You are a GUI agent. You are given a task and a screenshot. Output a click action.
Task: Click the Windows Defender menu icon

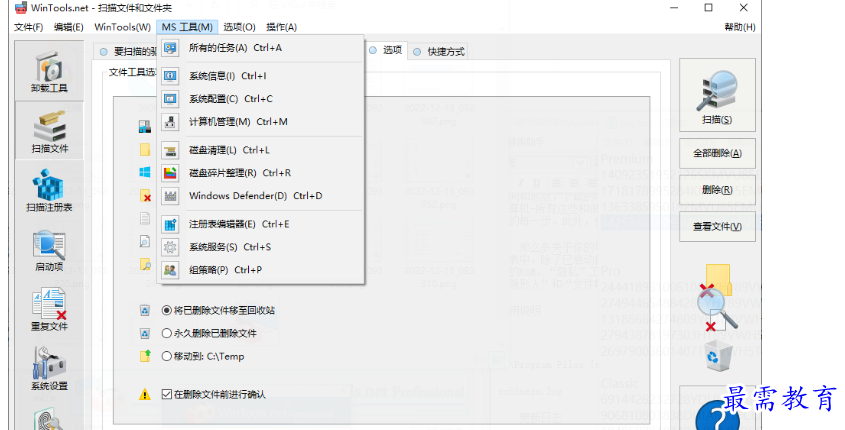coord(170,196)
